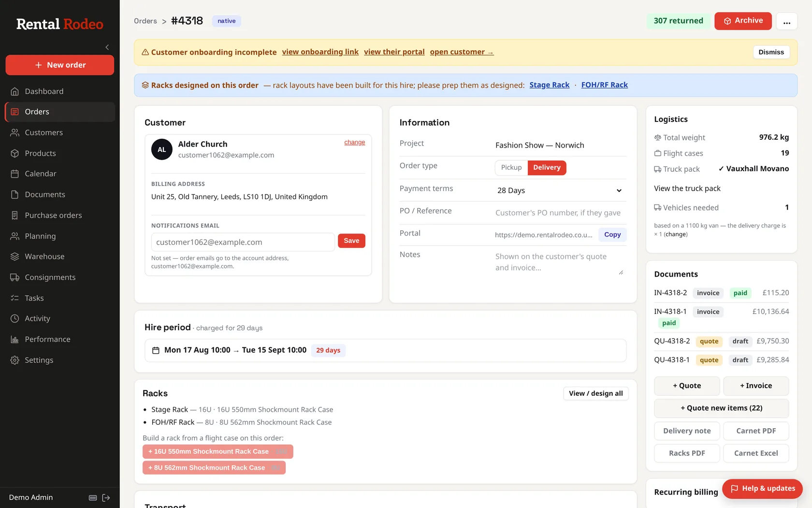Switch order type to Pickup
Screen dimensions: 812x508
pos(511,167)
